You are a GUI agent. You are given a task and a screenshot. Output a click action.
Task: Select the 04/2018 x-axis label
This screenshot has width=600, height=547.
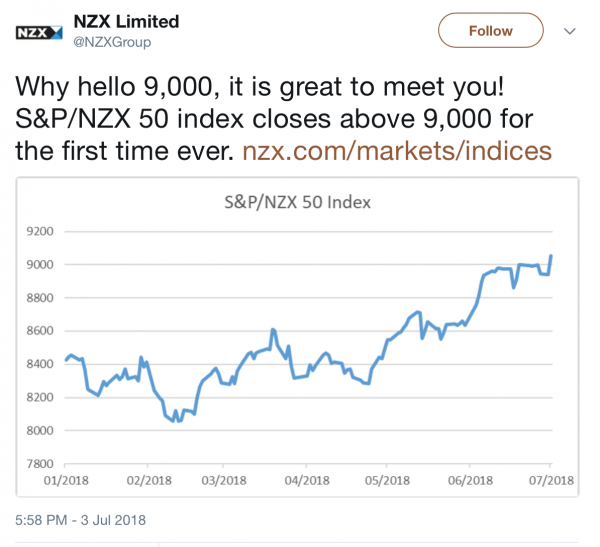[308, 481]
